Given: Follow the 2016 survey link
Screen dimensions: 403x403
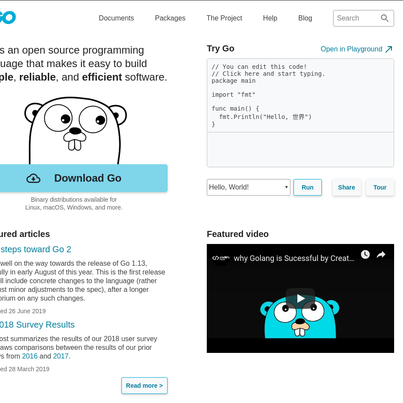Looking at the screenshot, I should [30, 356].
